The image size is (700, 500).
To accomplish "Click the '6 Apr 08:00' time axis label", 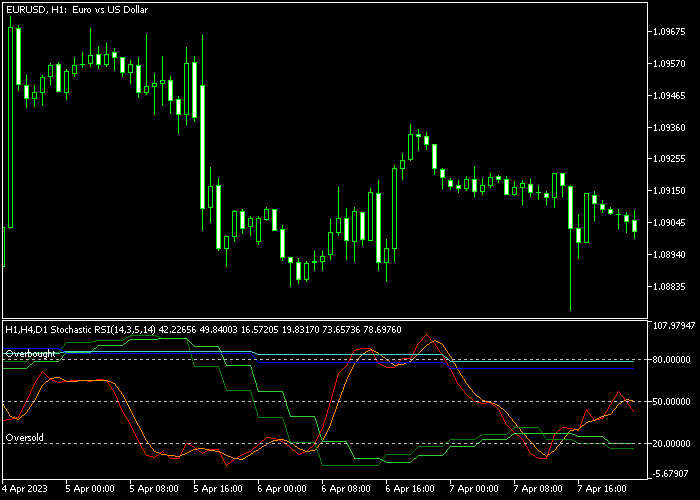I will [x=346, y=489].
